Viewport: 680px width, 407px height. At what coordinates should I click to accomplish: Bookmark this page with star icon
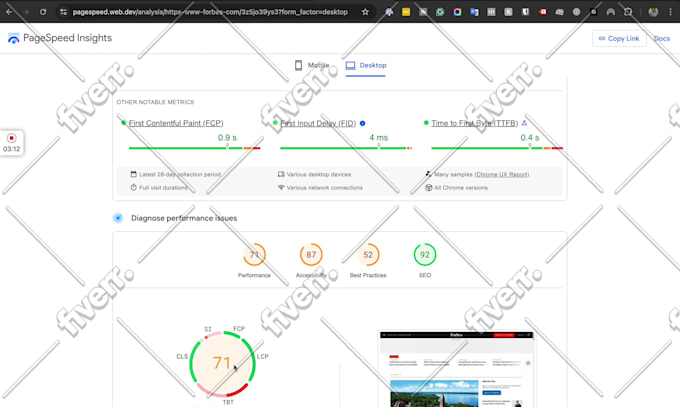(x=365, y=12)
